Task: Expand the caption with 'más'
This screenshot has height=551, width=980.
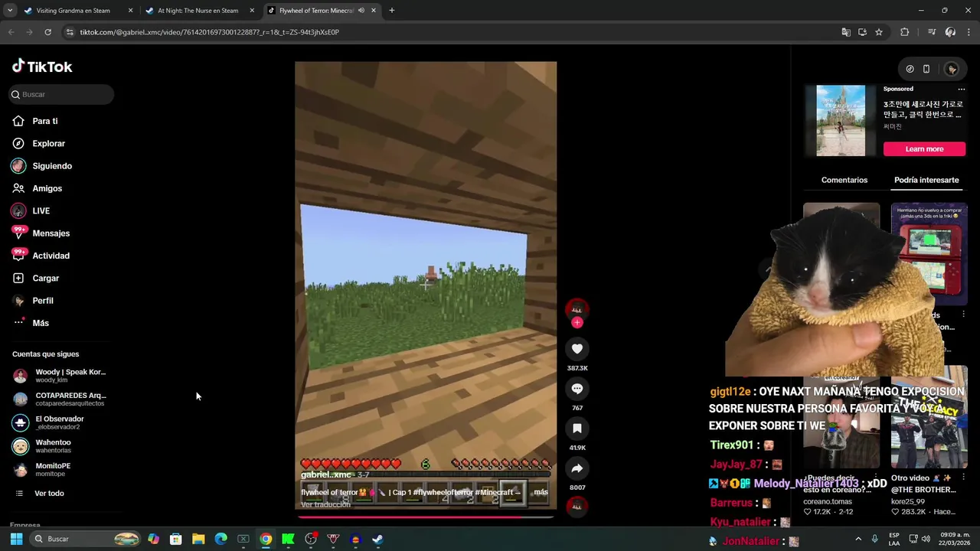Action: click(x=541, y=492)
